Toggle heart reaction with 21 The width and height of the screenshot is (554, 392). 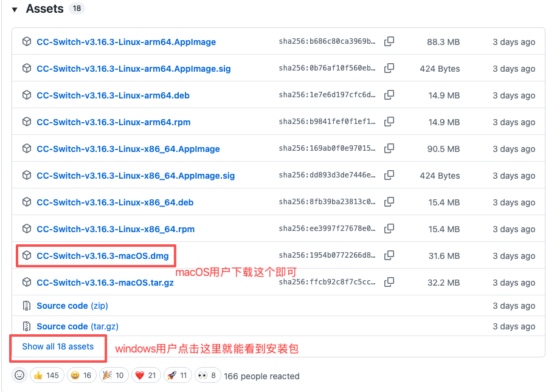click(x=145, y=375)
